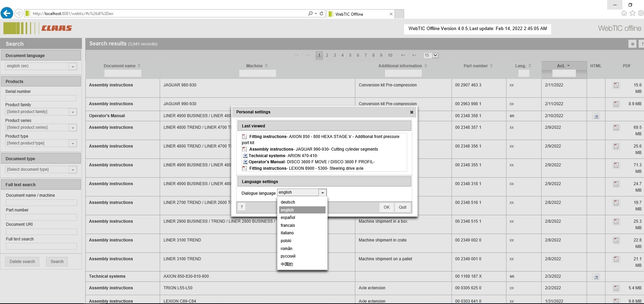This screenshot has height=304, width=644.
Task: Open PDF icon for part 00 2349 001 0
Action: [616, 259]
